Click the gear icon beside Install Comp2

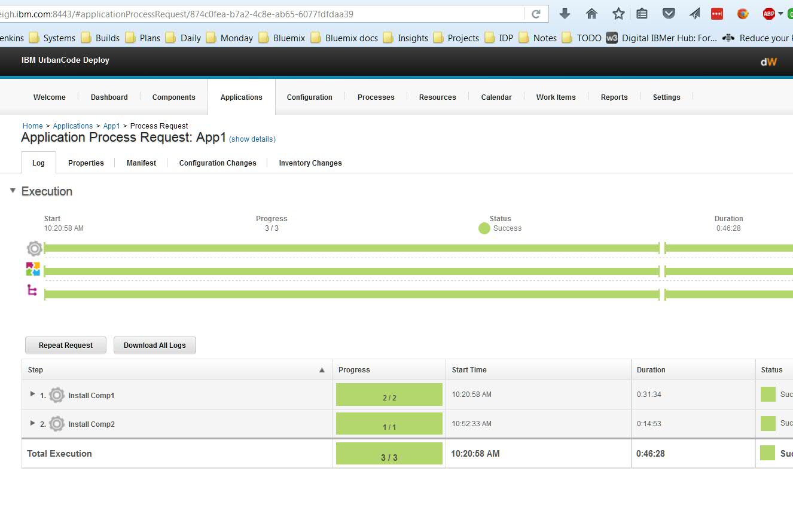(x=57, y=424)
